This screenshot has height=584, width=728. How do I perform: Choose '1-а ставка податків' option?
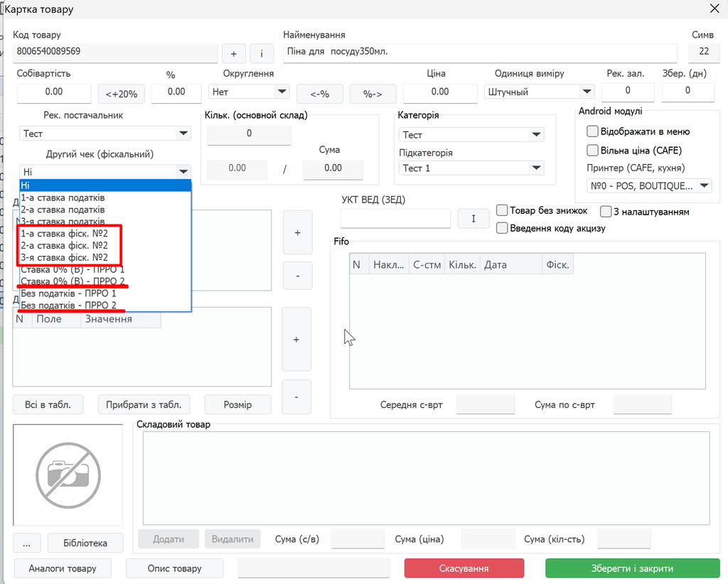(105, 198)
